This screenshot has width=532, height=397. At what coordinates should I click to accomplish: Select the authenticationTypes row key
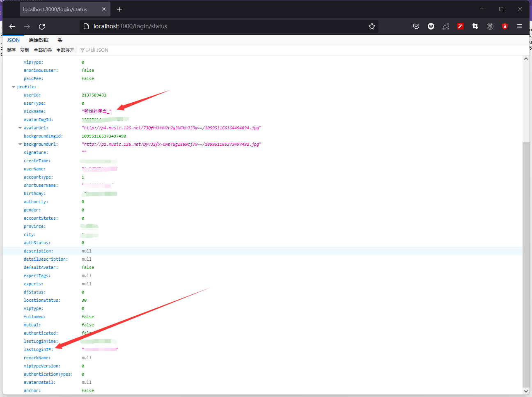(x=48, y=374)
